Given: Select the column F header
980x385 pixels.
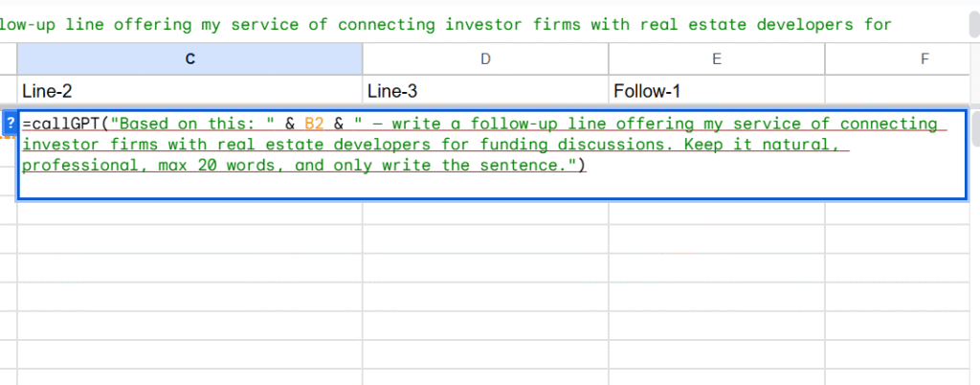Looking at the screenshot, I should [x=924, y=58].
